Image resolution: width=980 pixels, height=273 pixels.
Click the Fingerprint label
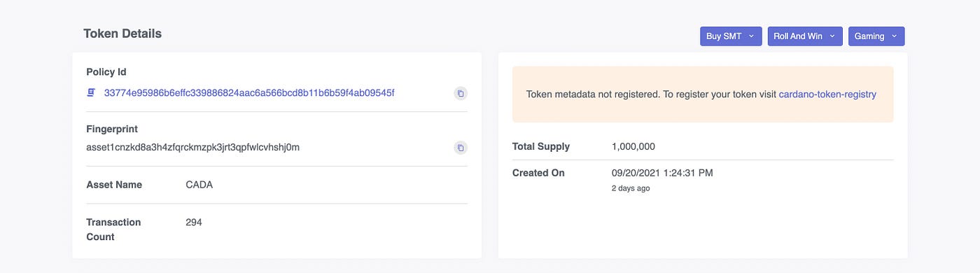click(x=112, y=129)
